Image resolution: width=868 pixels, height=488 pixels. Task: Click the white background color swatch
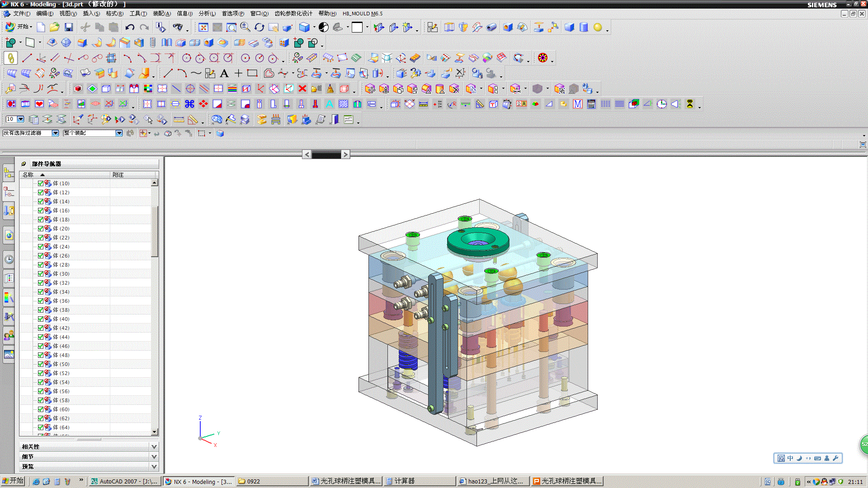[357, 28]
